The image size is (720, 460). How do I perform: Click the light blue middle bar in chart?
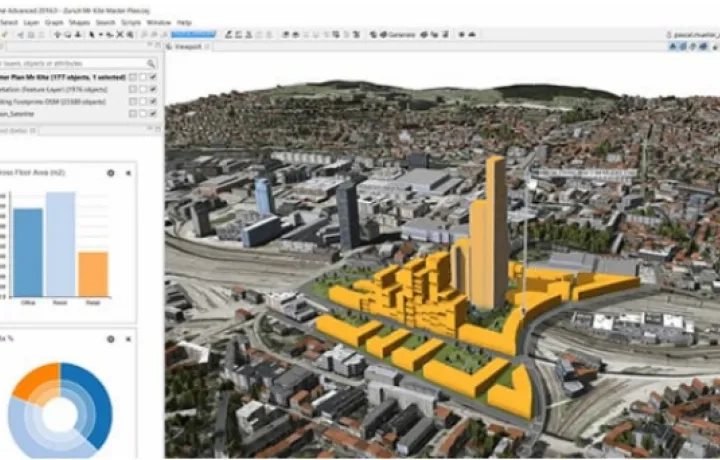pos(61,244)
